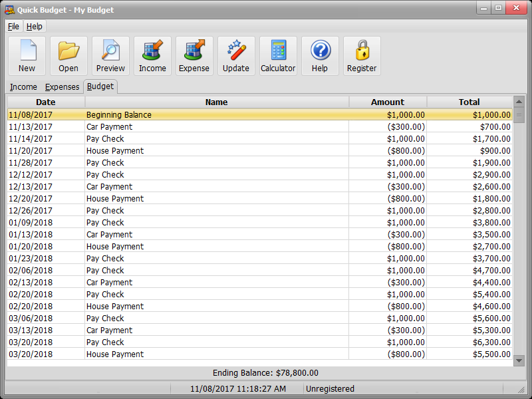532x399 pixels.
Task: Click the 02/06/2018 date cell
Action: (46, 271)
